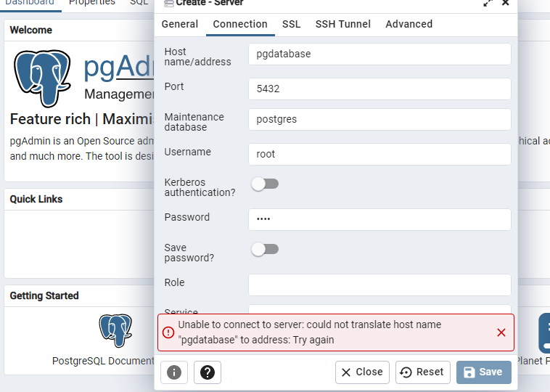Click the pgAdmin elephant logo in Welcome panel
The height and width of the screenshot is (392, 550).
[42, 78]
